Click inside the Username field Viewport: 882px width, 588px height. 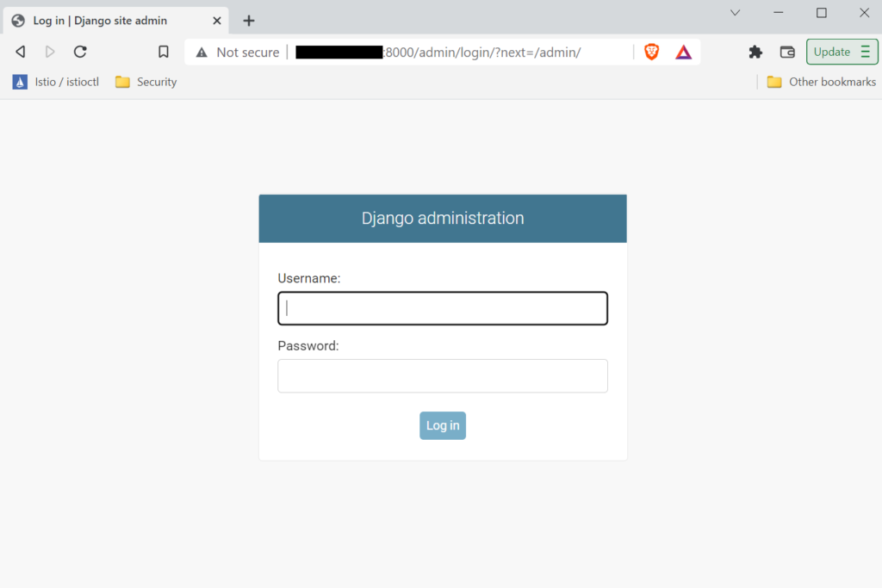click(442, 308)
